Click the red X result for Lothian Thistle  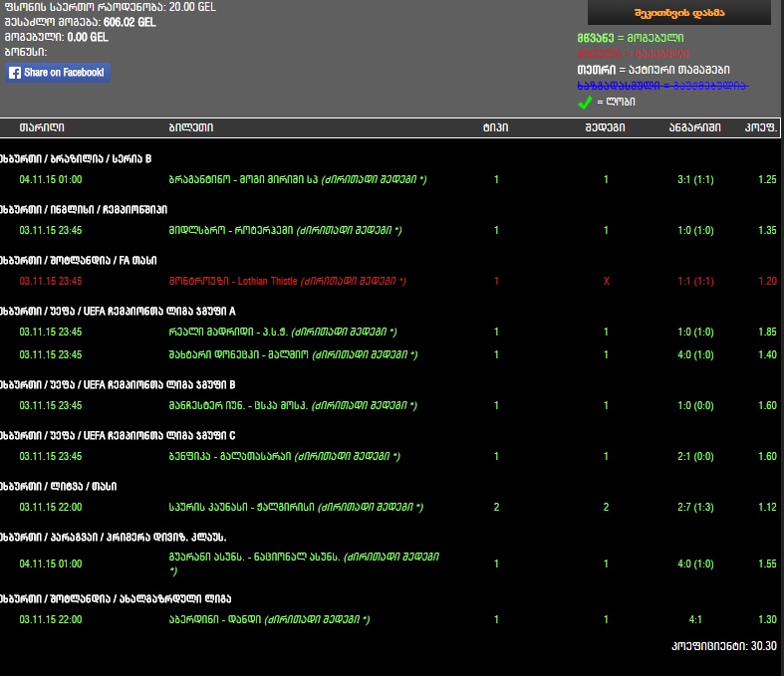coord(606,281)
